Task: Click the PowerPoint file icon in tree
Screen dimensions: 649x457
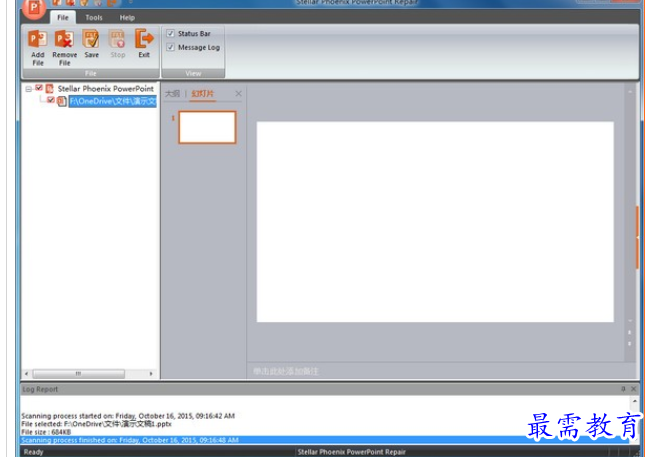Action: coord(62,101)
